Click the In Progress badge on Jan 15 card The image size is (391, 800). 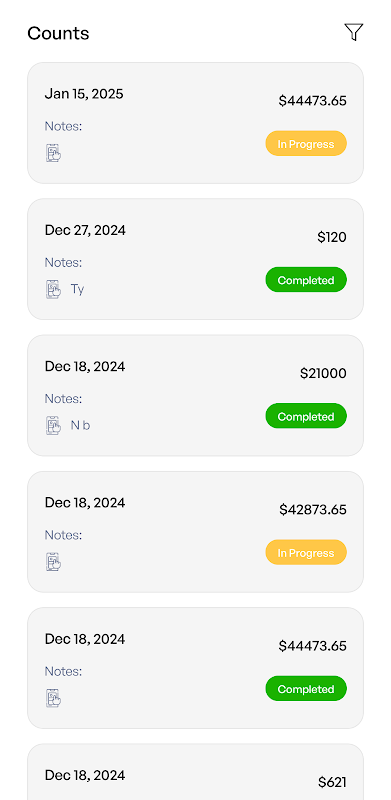pos(306,143)
